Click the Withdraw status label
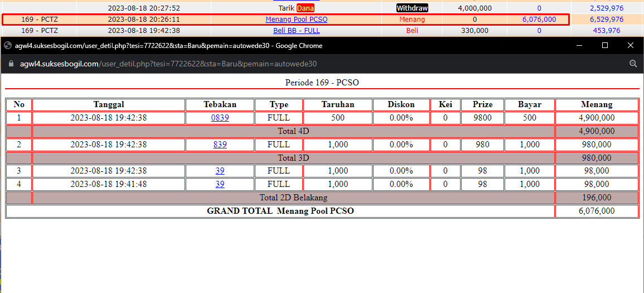 coord(412,8)
